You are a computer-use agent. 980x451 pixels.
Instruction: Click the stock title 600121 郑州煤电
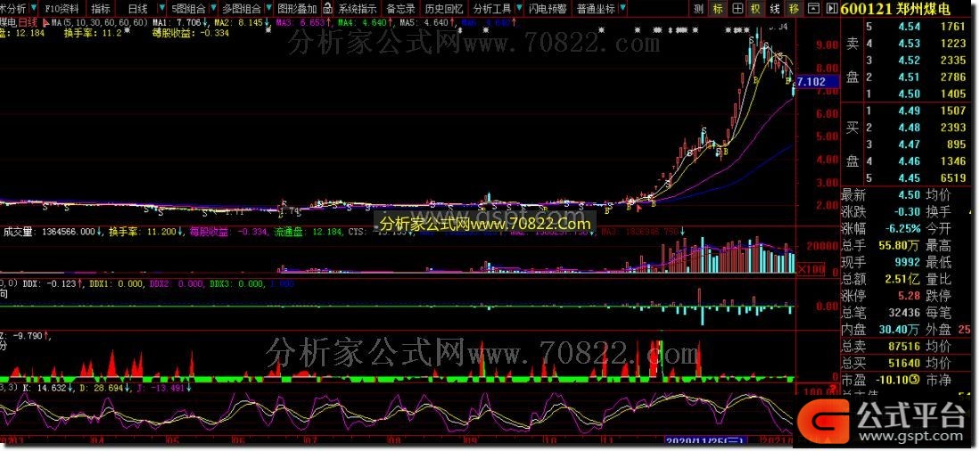pos(895,9)
